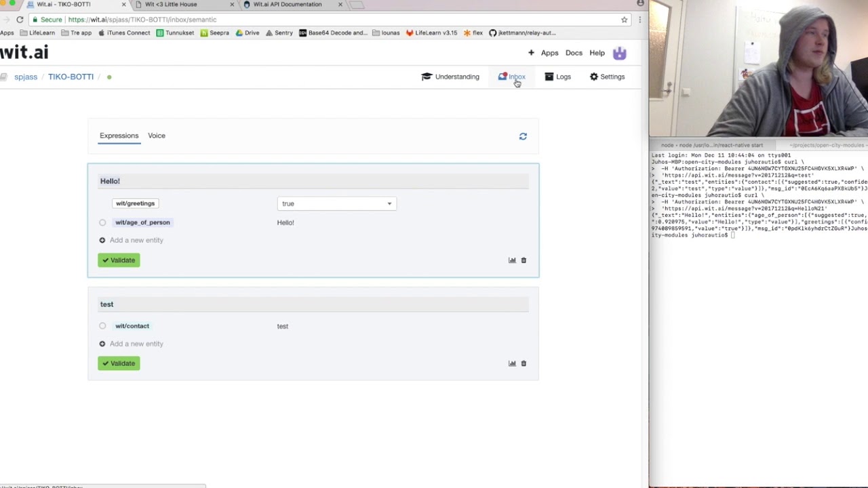Click the wit/contact entity label
This screenshot has width=868, height=488.
click(132, 326)
